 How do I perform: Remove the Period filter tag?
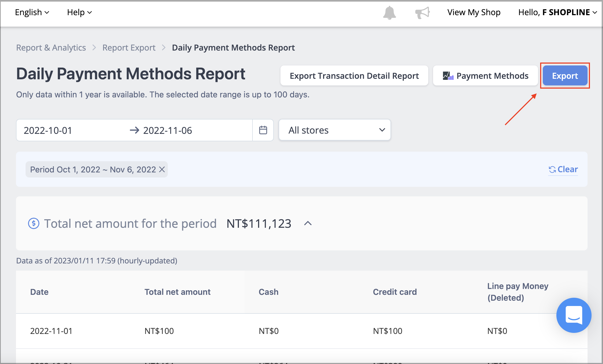tap(162, 169)
